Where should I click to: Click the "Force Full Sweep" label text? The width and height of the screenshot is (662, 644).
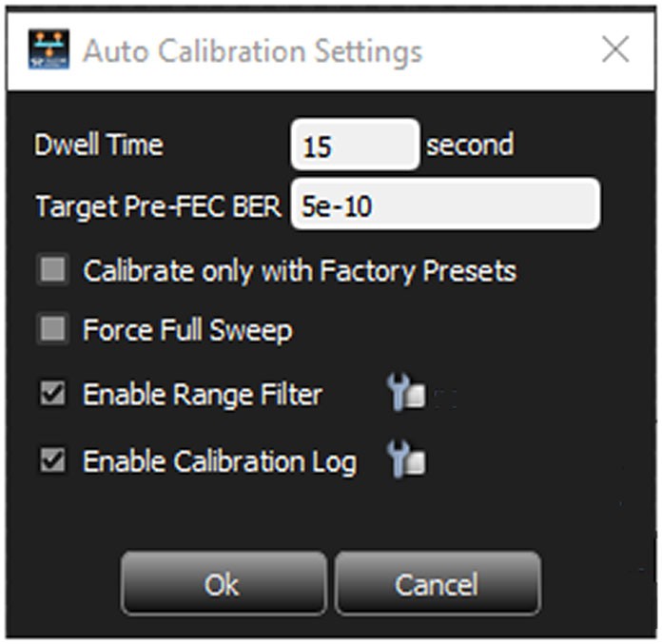[x=187, y=330]
